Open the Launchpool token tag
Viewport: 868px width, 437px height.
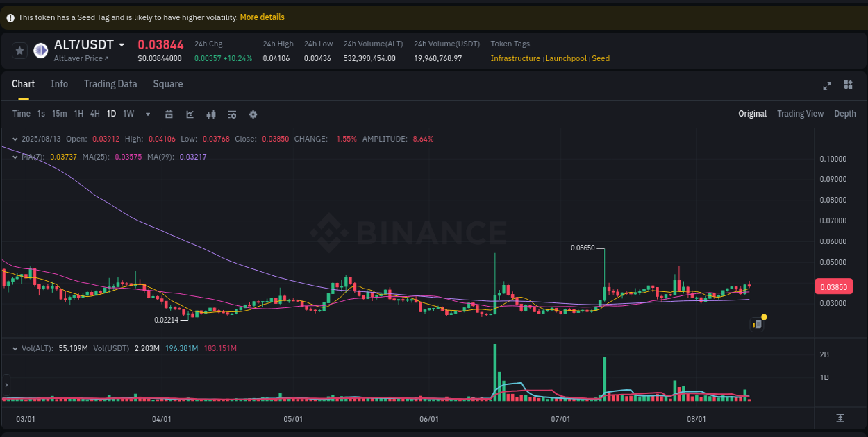tap(566, 58)
